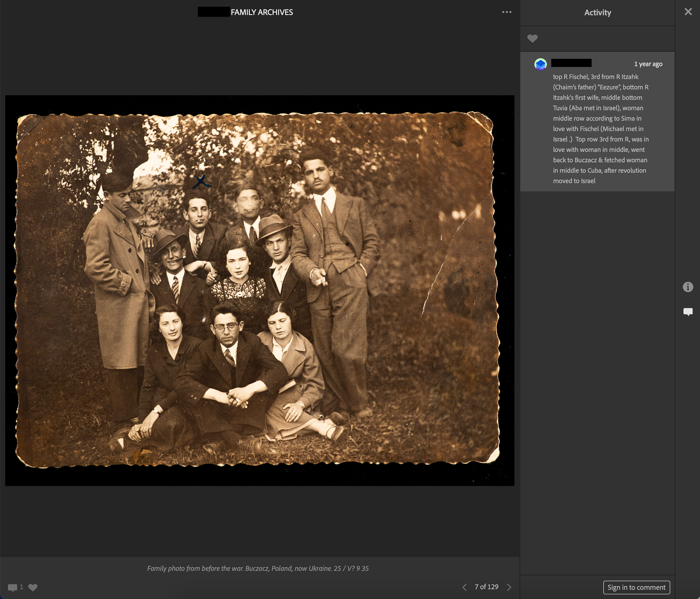The height and width of the screenshot is (599, 700).
Task: Advance to next photo with right chevron
Action: click(x=509, y=587)
